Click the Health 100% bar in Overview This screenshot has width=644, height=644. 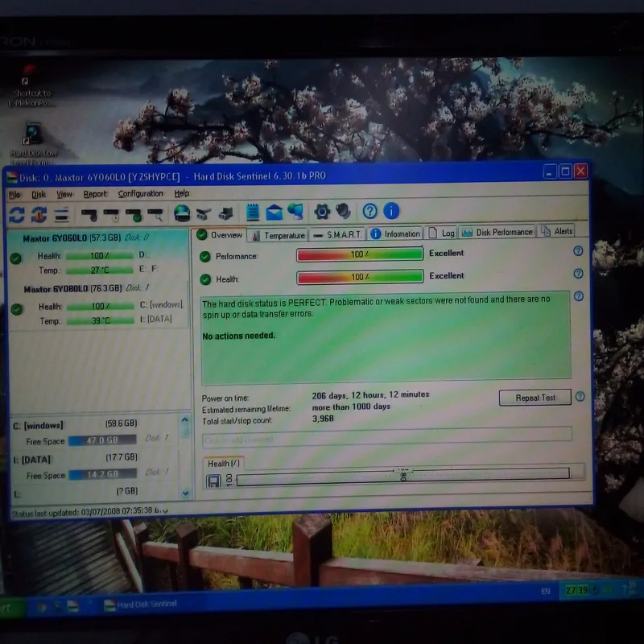(x=360, y=277)
